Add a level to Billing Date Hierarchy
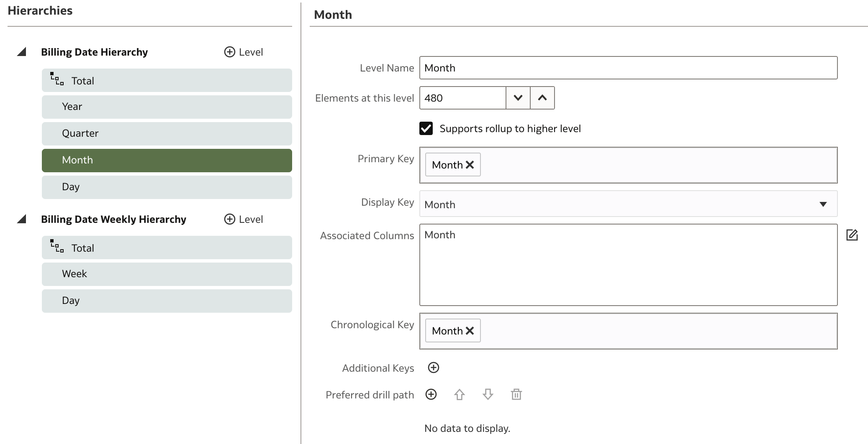The image size is (868, 444). (244, 52)
